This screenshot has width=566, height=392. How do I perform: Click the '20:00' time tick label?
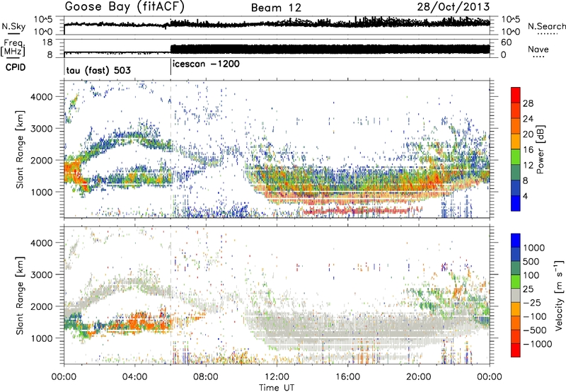point(418,377)
